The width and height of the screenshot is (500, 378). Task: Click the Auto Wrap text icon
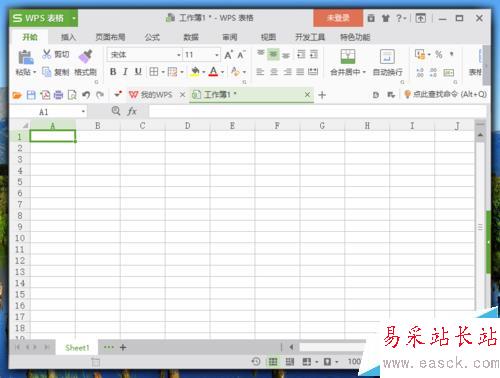click(387, 56)
